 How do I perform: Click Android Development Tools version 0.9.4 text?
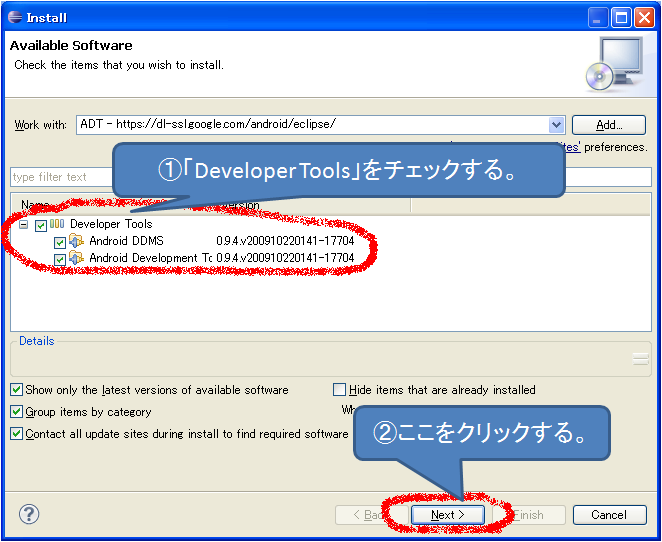tap(285, 257)
